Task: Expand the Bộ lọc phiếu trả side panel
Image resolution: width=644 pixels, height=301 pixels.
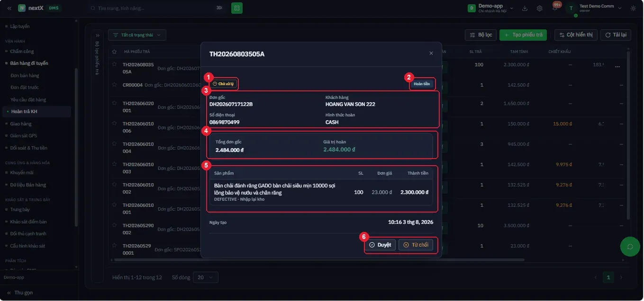Action: 97,35
